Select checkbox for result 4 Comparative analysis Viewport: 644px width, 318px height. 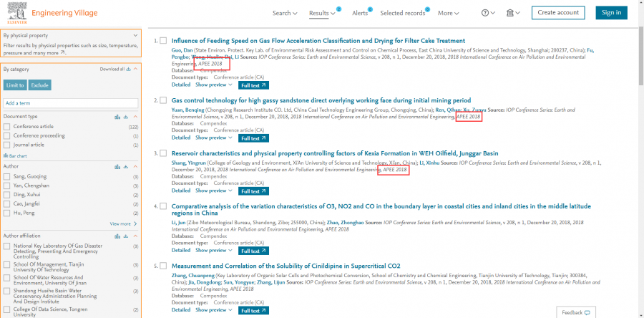point(163,206)
